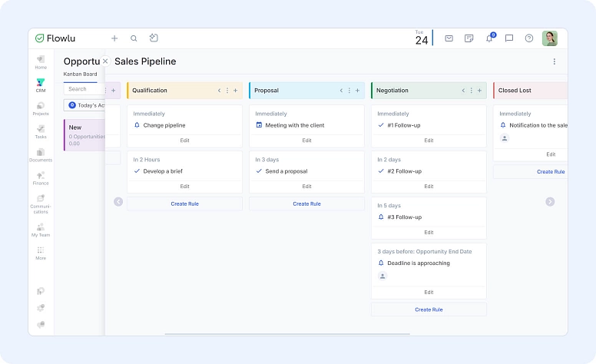The height and width of the screenshot is (364, 596).
Task: Select the Kanban Board tab
Action: pos(79,74)
